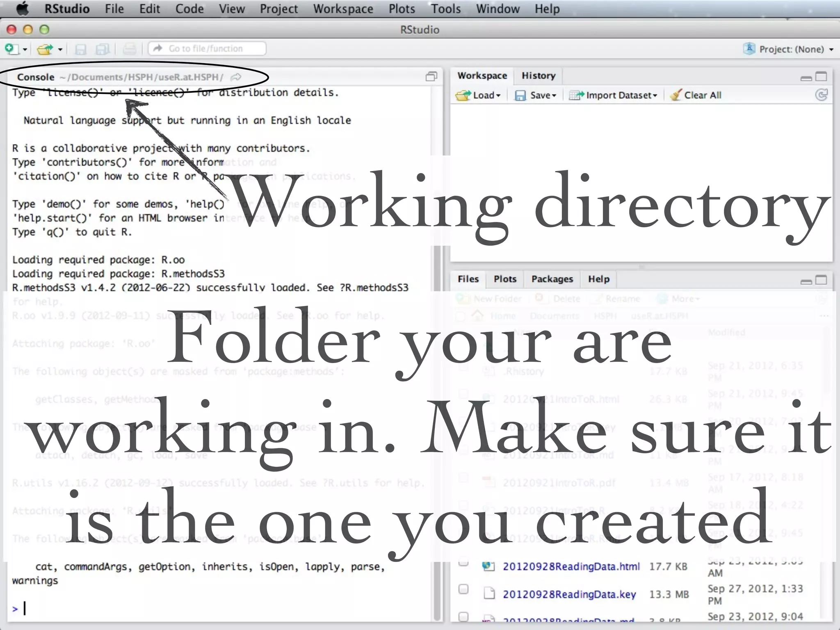Click the new file icon in toolbar
The image size is (840, 630).
pyautogui.click(x=11, y=49)
